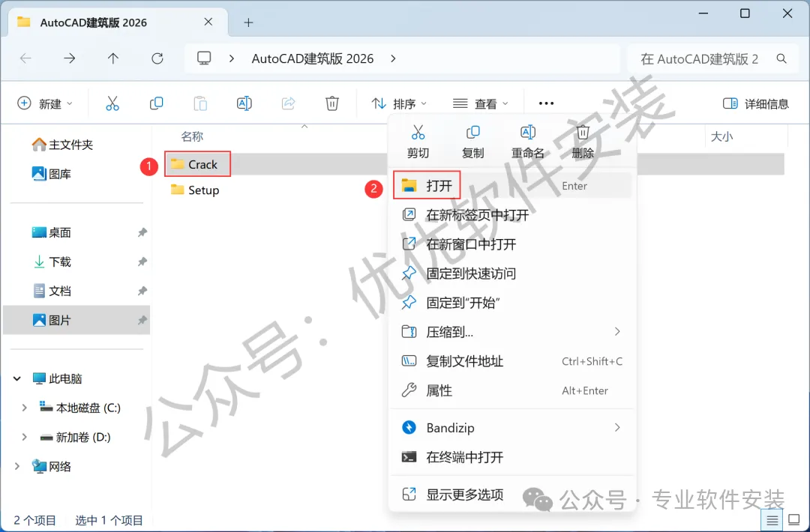Open 压缩到... submenu
The image size is (810, 532).
coord(512,332)
